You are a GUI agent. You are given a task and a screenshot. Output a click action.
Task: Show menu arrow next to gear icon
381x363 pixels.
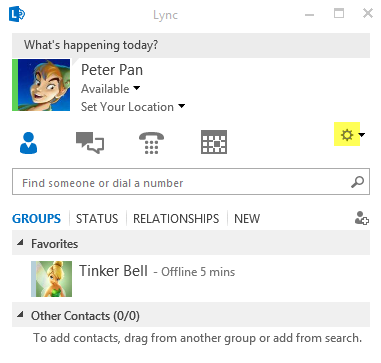click(x=362, y=135)
